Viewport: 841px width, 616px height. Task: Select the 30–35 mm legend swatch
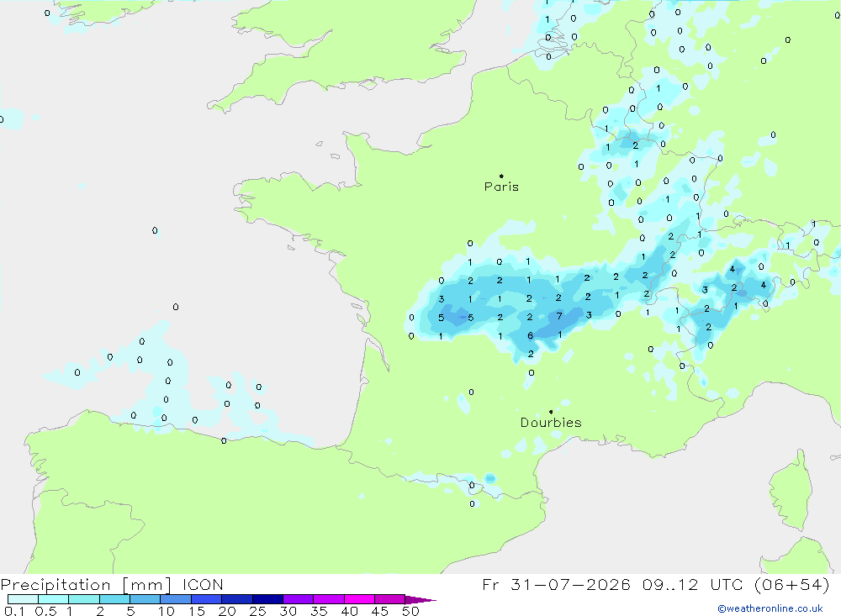click(299, 599)
